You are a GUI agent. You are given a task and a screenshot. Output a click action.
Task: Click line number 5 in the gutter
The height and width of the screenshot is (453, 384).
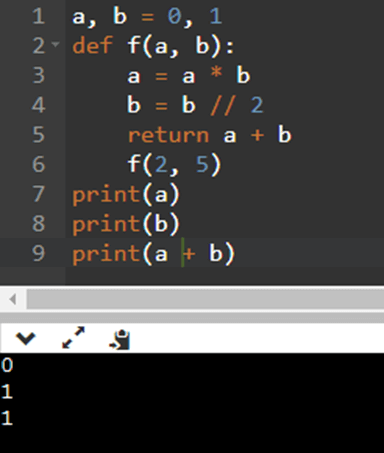tap(38, 135)
